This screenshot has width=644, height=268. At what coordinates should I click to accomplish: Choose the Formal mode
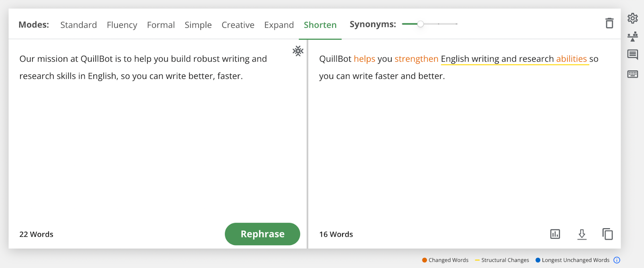coord(161,25)
